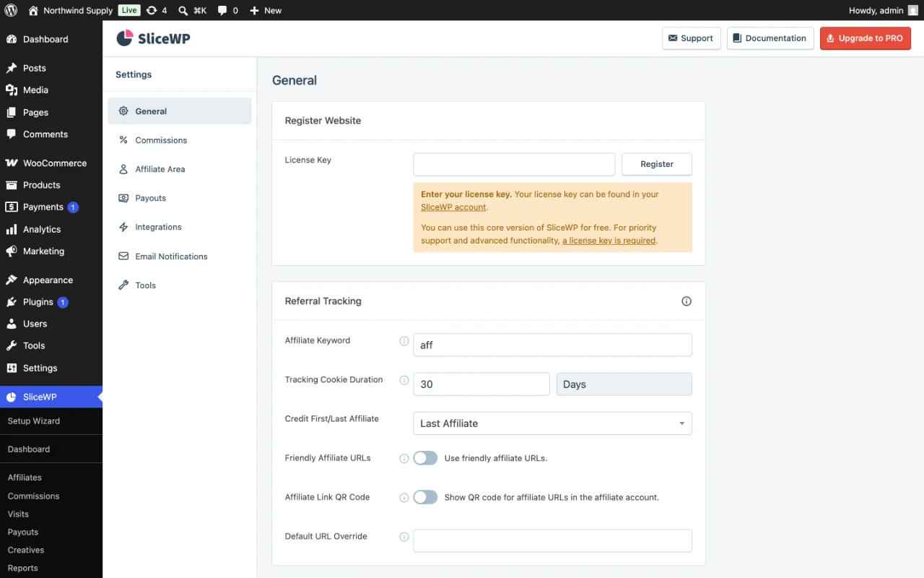Open Documentation button

tap(770, 38)
